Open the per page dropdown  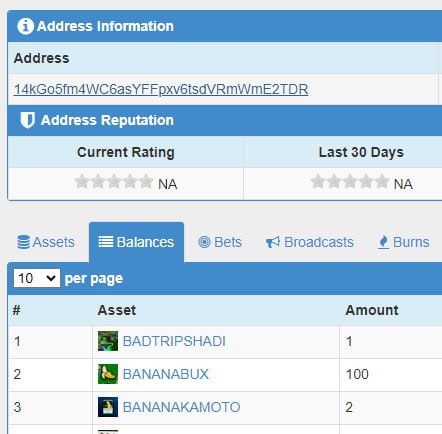click(37, 278)
